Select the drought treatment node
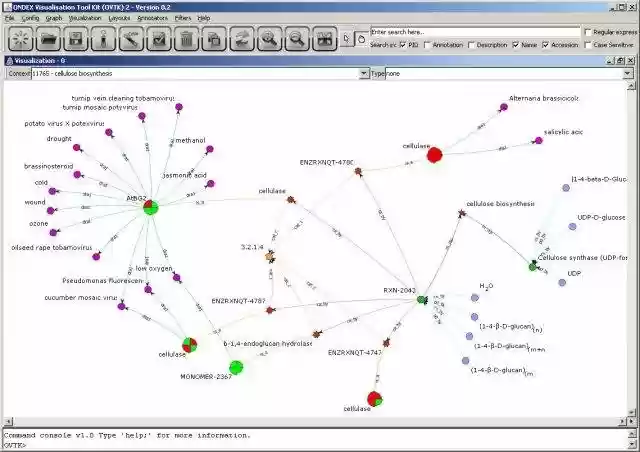The width and height of the screenshot is (640, 452). [x=77, y=147]
